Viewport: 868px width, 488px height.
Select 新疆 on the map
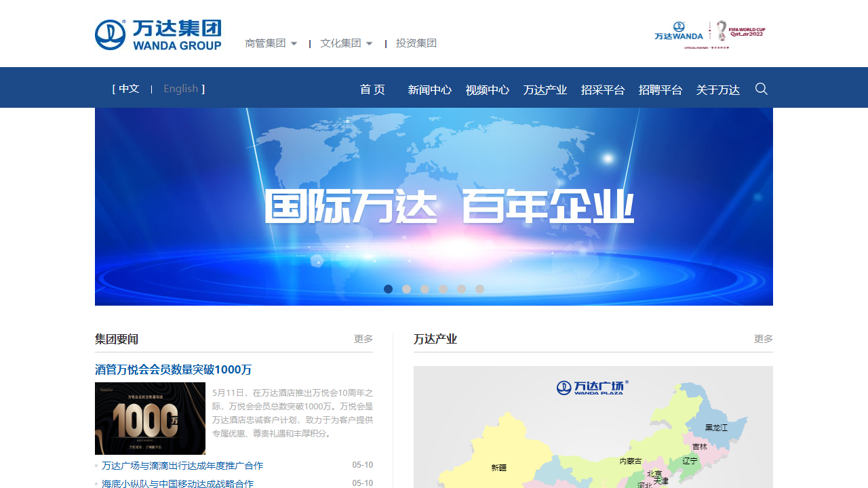point(498,468)
